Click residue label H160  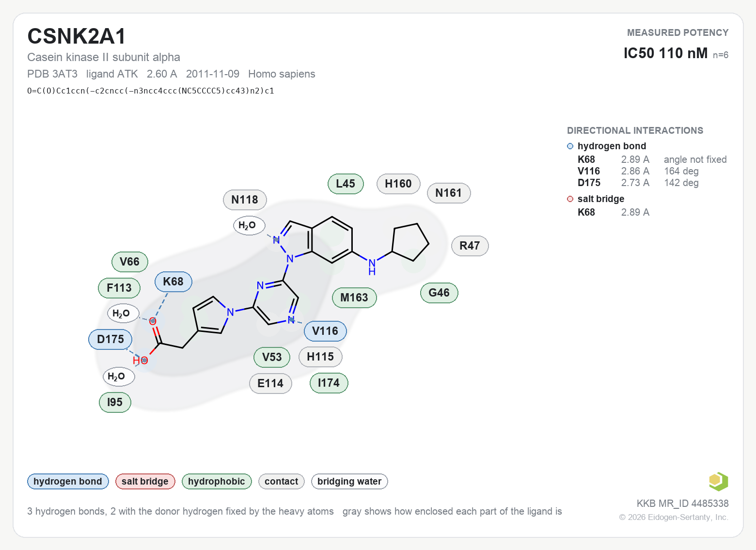coord(398,184)
